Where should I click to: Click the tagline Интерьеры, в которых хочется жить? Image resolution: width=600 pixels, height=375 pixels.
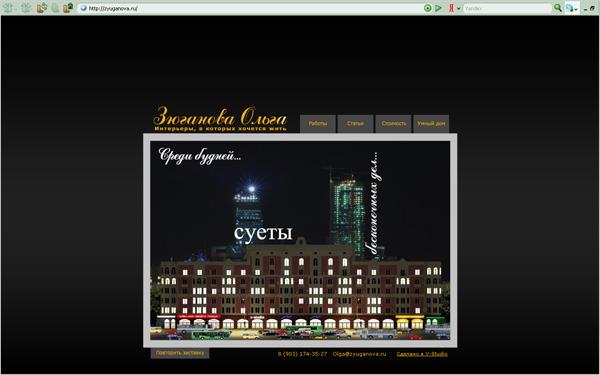(220, 129)
